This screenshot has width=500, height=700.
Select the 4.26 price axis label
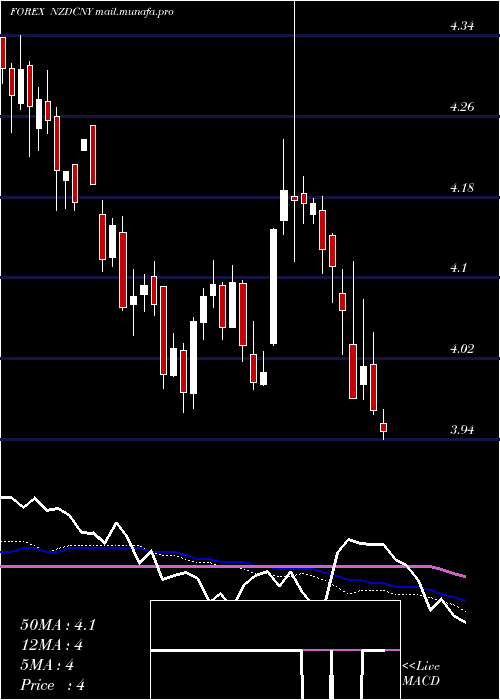(462, 107)
